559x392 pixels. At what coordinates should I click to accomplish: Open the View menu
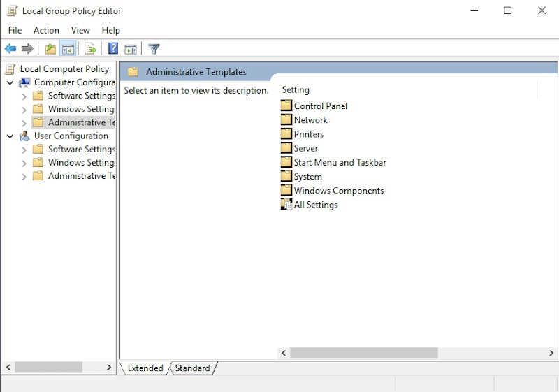(80, 30)
